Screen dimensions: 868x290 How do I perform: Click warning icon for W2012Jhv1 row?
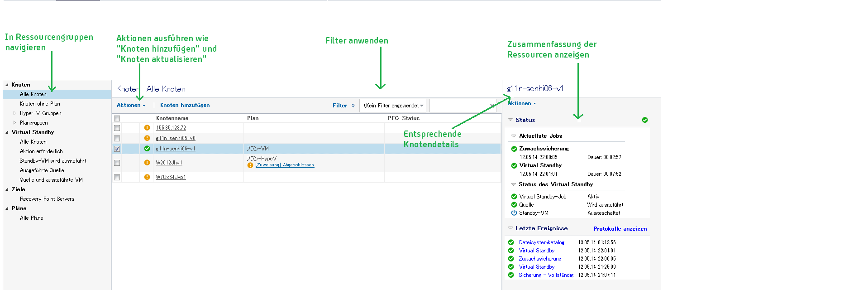click(147, 163)
